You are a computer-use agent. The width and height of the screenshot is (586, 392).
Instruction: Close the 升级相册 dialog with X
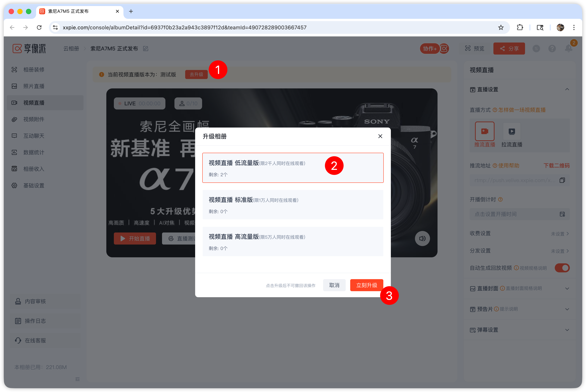(380, 136)
